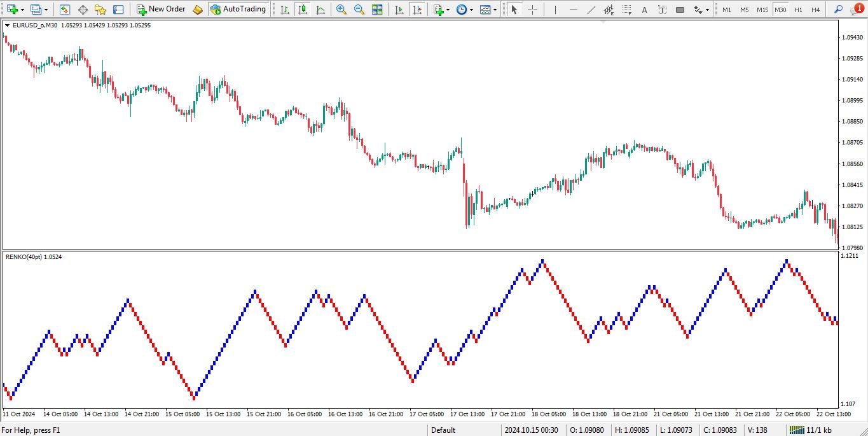
Task: Open the Market Watch window icon
Action: (x=65, y=10)
